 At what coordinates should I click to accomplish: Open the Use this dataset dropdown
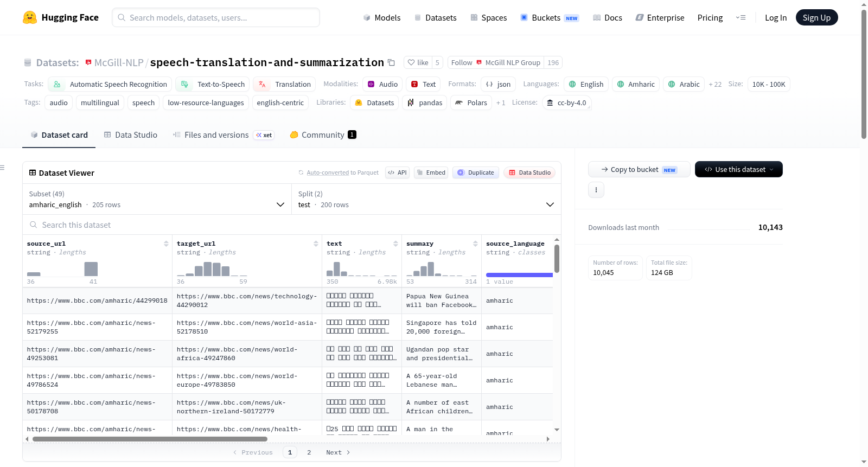[x=738, y=169]
